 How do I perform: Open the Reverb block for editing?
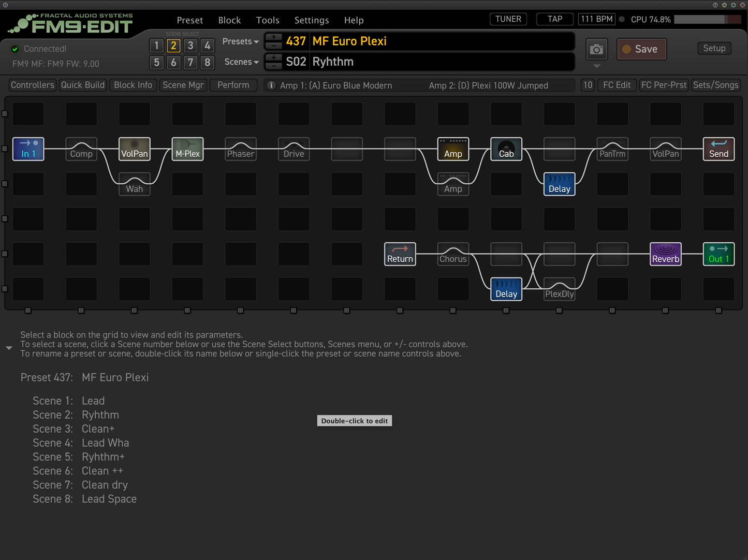click(665, 254)
